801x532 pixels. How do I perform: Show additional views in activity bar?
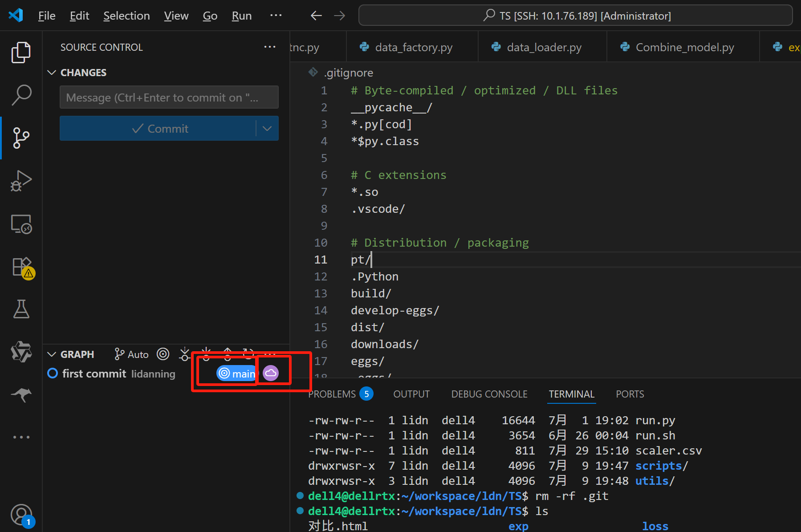[21, 437]
